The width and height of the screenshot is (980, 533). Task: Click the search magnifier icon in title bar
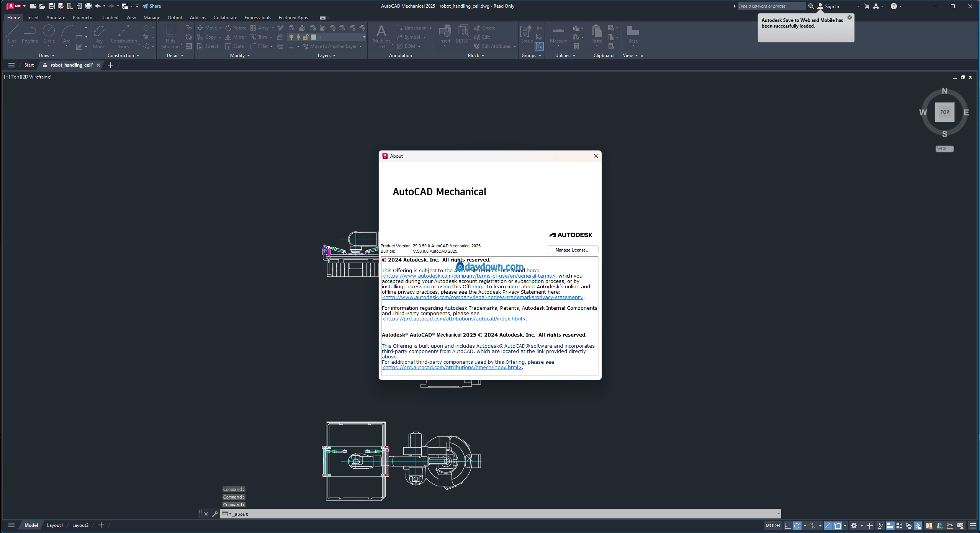click(811, 6)
